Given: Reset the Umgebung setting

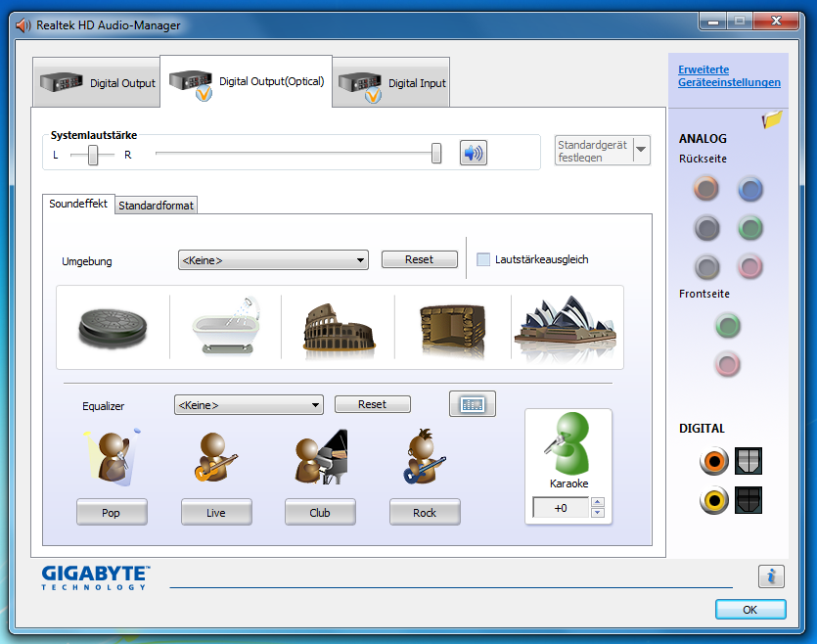Looking at the screenshot, I should click(420, 259).
